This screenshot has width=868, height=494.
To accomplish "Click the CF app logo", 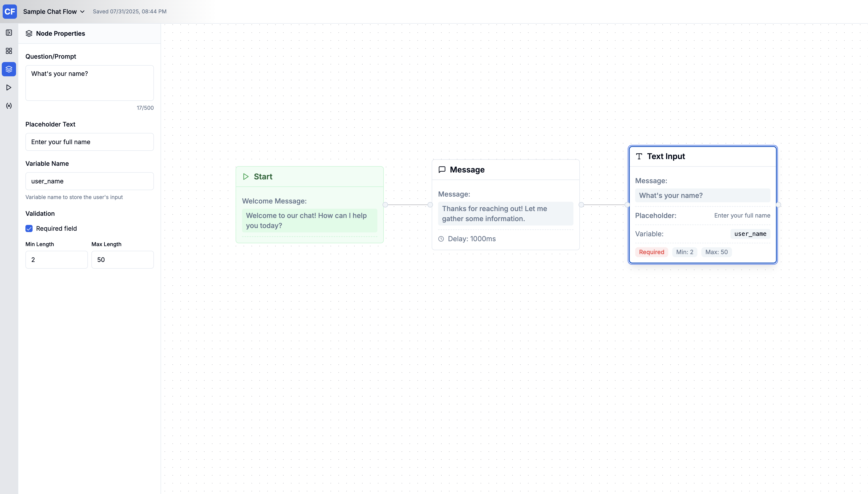I will point(10,11).
